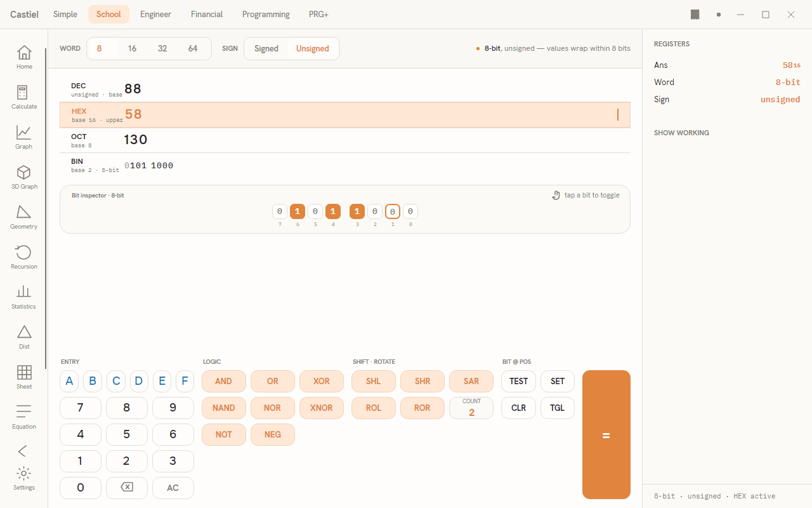Open the Statistics bar chart icon
Viewport: 812px width, 508px height.
point(24,297)
